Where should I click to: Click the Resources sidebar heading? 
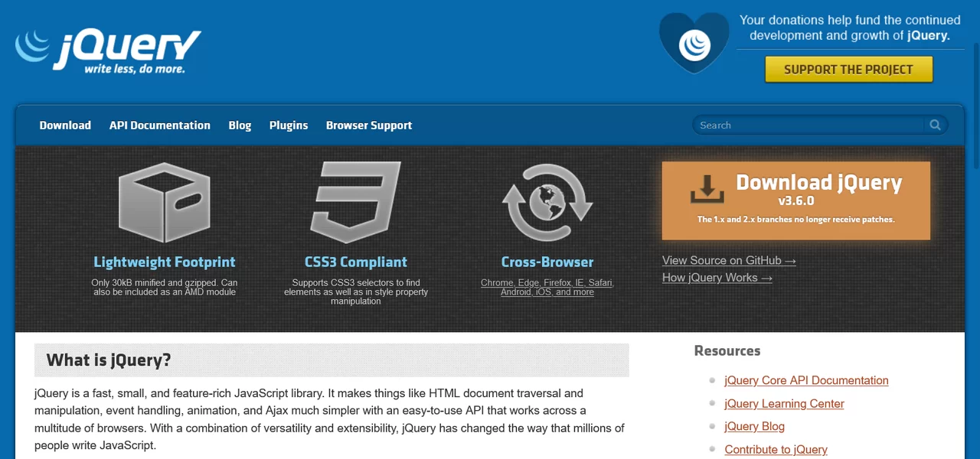pos(727,350)
